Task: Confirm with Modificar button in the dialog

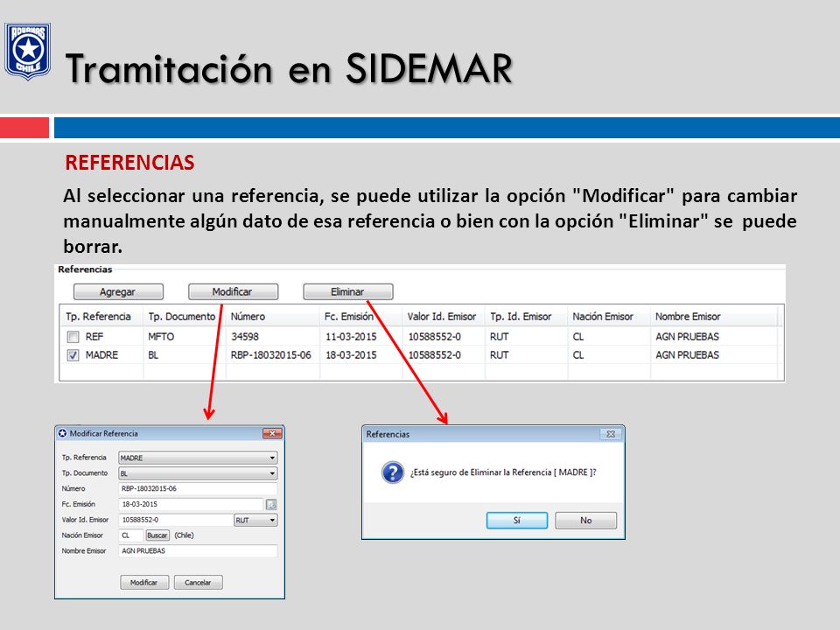Action: (144, 583)
